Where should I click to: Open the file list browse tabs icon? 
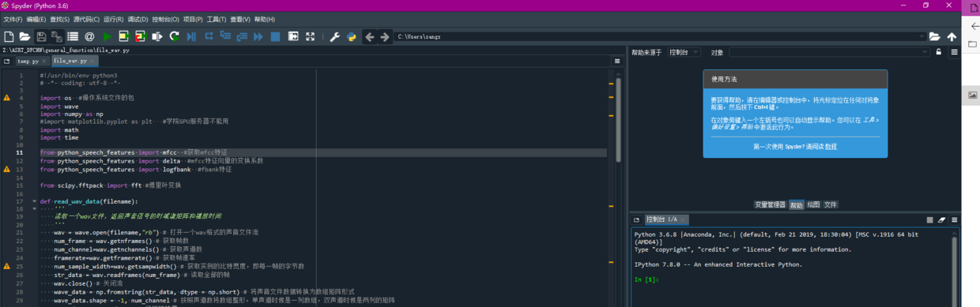[x=73, y=36]
